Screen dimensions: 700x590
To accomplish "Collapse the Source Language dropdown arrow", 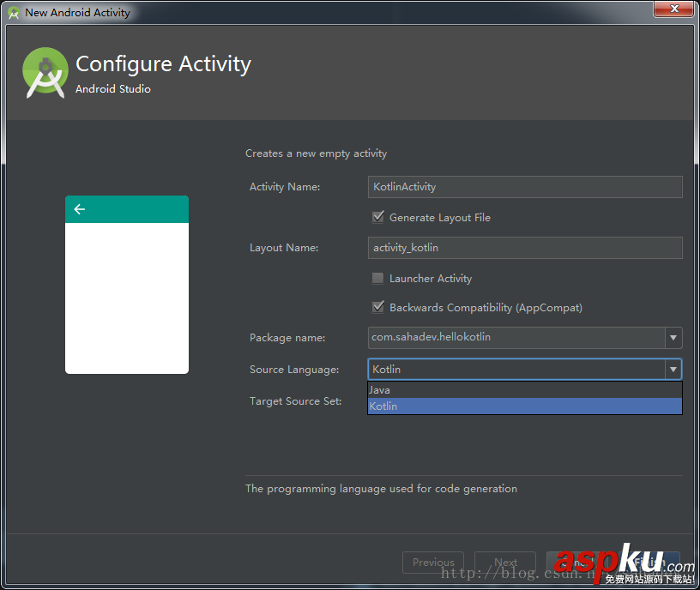I will 673,370.
